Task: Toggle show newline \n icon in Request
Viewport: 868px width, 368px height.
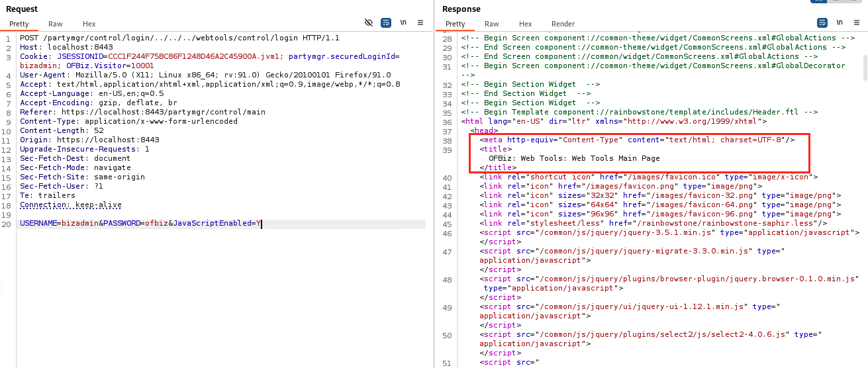Action: [x=403, y=23]
